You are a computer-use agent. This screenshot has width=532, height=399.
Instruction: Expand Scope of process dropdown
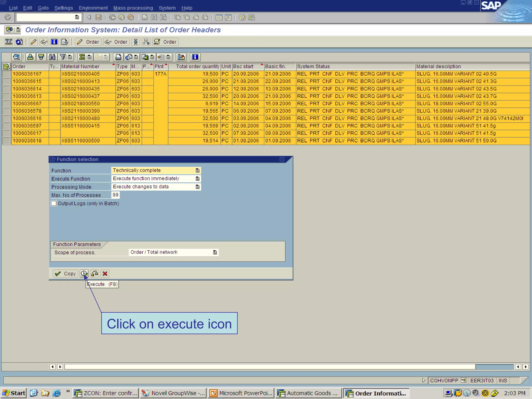(x=215, y=252)
